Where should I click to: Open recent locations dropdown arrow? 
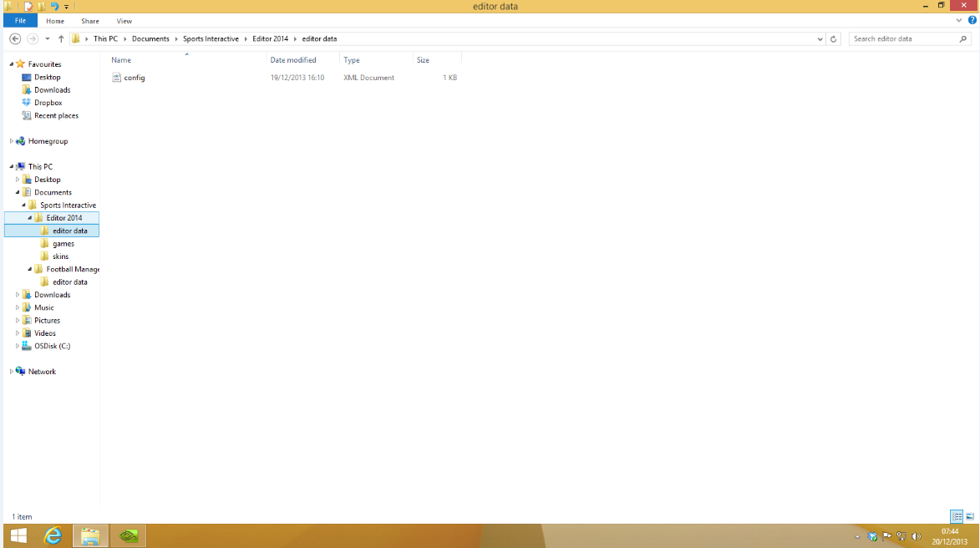(x=47, y=38)
